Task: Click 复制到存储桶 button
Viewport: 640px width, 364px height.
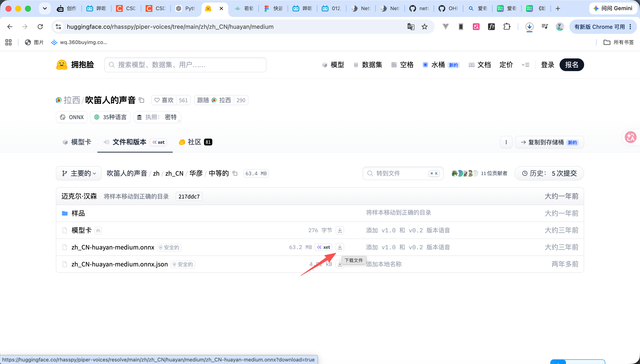Action: pos(549,142)
